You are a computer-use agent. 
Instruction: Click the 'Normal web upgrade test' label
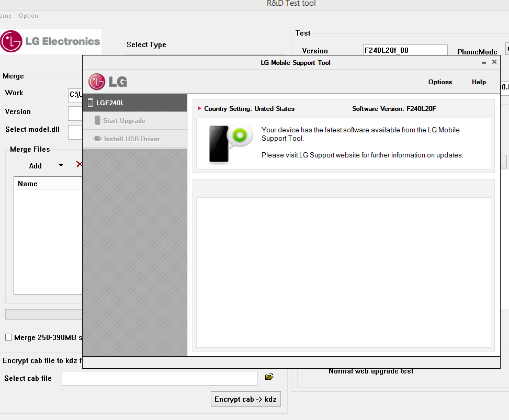[x=371, y=371]
